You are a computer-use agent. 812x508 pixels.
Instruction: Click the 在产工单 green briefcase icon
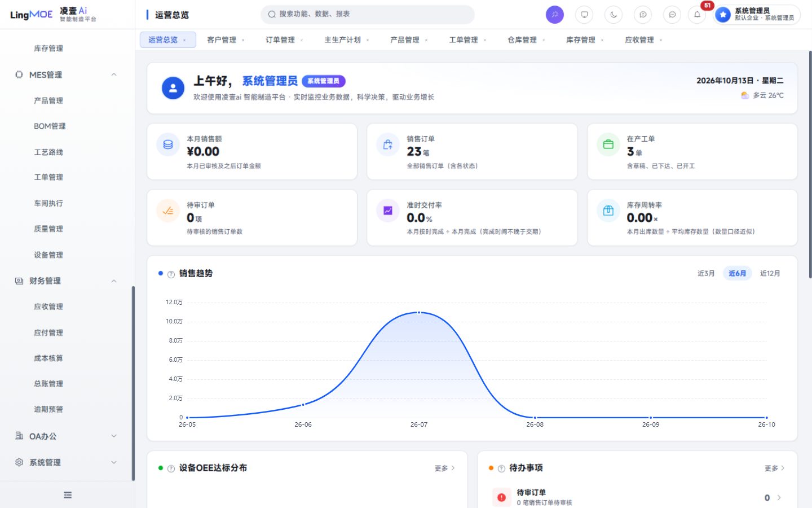(608, 145)
